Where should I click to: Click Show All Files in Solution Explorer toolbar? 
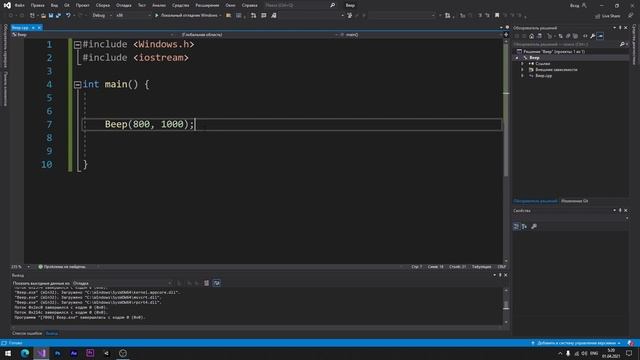click(x=575, y=36)
